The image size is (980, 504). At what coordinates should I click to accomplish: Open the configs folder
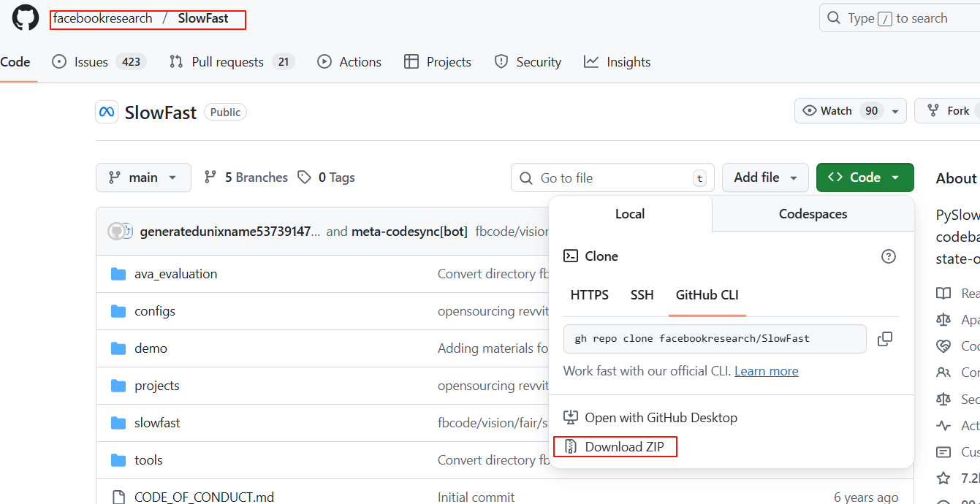(x=155, y=311)
